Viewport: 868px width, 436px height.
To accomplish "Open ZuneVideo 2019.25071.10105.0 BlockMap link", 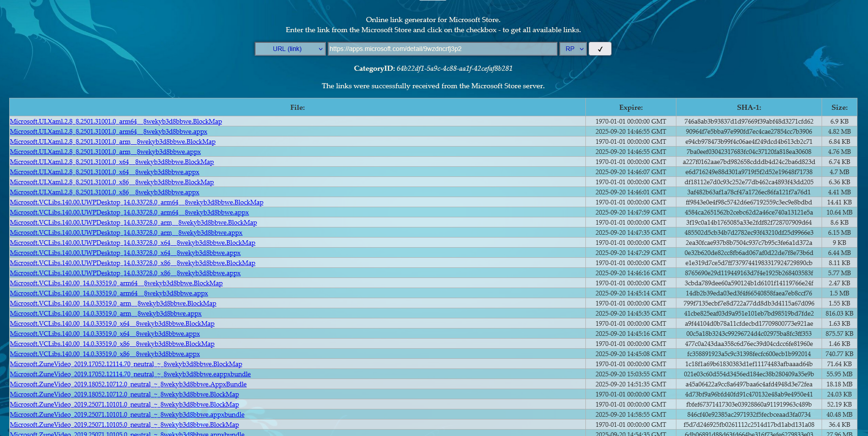I will [x=125, y=425].
